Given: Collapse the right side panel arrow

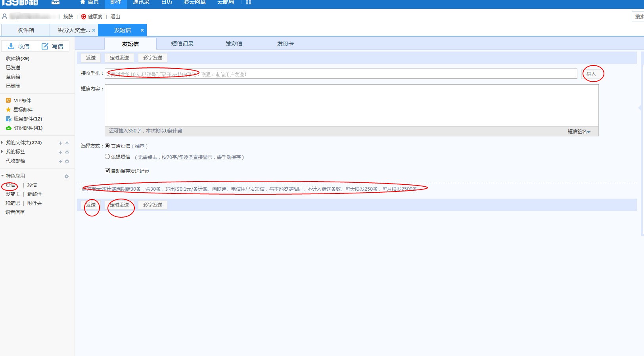Looking at the screenshot, I should pyautogui.click(x=640, y=108).
